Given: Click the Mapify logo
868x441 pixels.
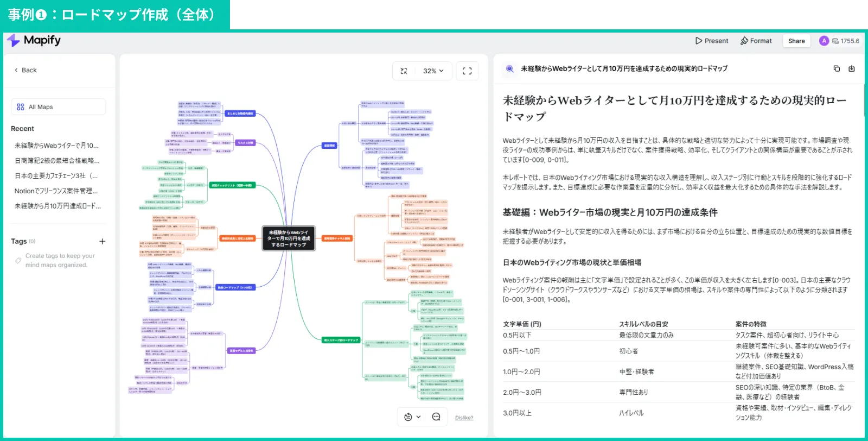Looking at the screenshot, I should 34,41.
